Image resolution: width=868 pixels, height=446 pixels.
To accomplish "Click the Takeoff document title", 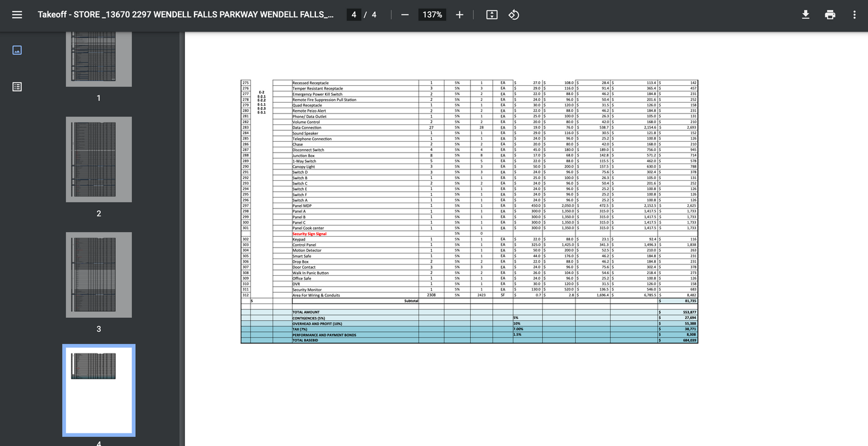I will coord(186,14).
